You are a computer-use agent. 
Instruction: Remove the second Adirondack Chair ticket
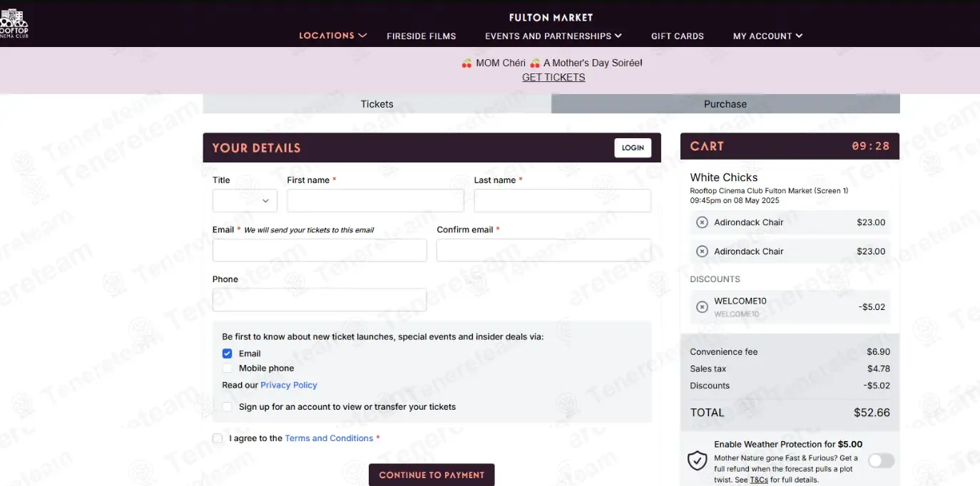(x=702, y=252)
